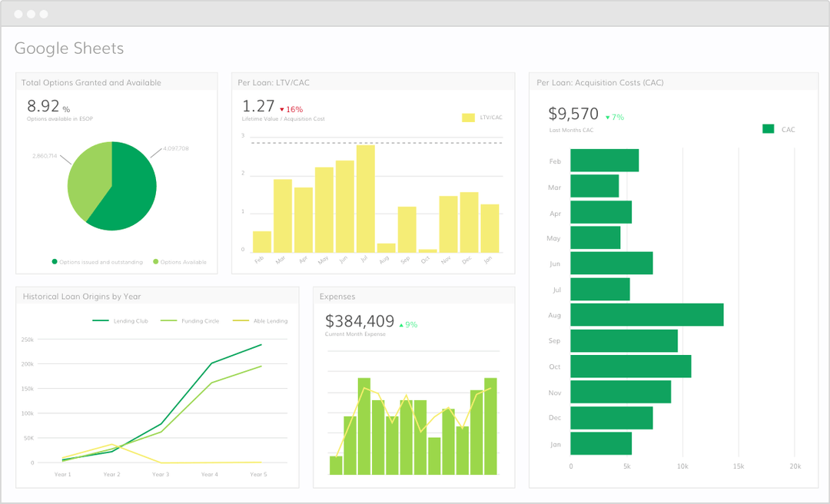830x504 pixels.
Task: Click the CAC legend color square
Action: tap(767, 128)
